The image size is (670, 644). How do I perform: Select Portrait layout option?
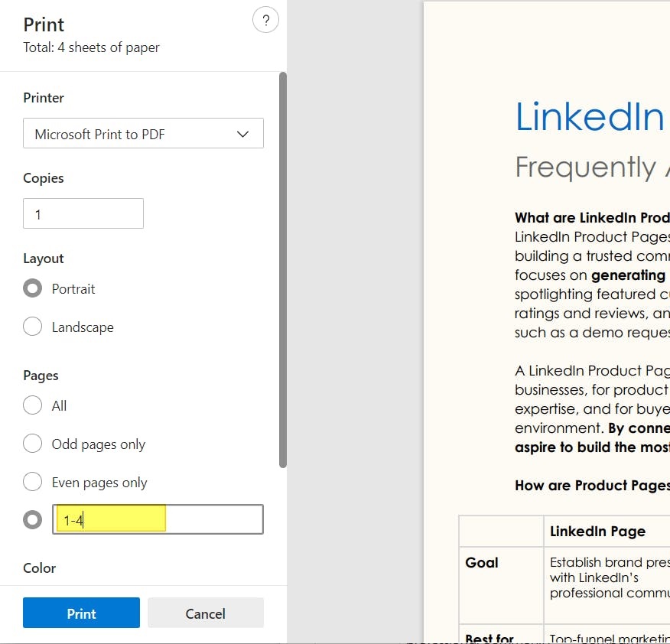[32, 288]
